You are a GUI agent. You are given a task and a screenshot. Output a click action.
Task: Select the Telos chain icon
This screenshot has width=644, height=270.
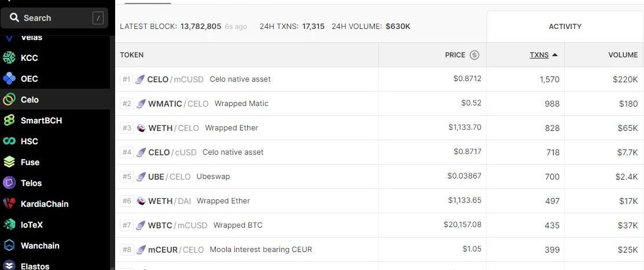(x=9, y=183)
